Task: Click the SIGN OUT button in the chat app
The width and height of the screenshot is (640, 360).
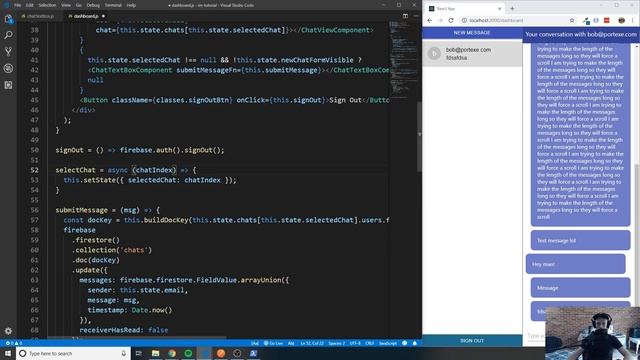Action: point(472,340)
